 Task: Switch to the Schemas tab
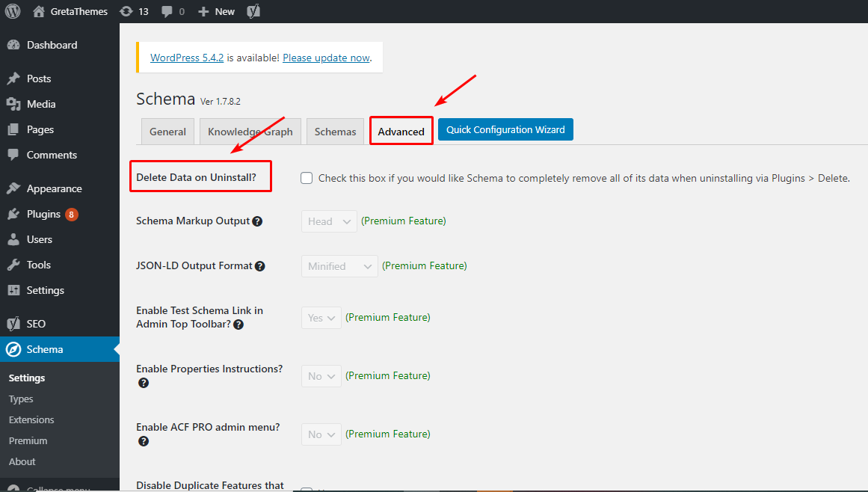[x=335, y=132]
